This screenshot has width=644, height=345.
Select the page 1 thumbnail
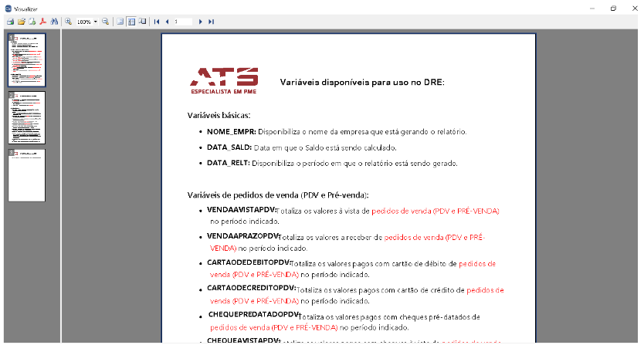(27, 60)
